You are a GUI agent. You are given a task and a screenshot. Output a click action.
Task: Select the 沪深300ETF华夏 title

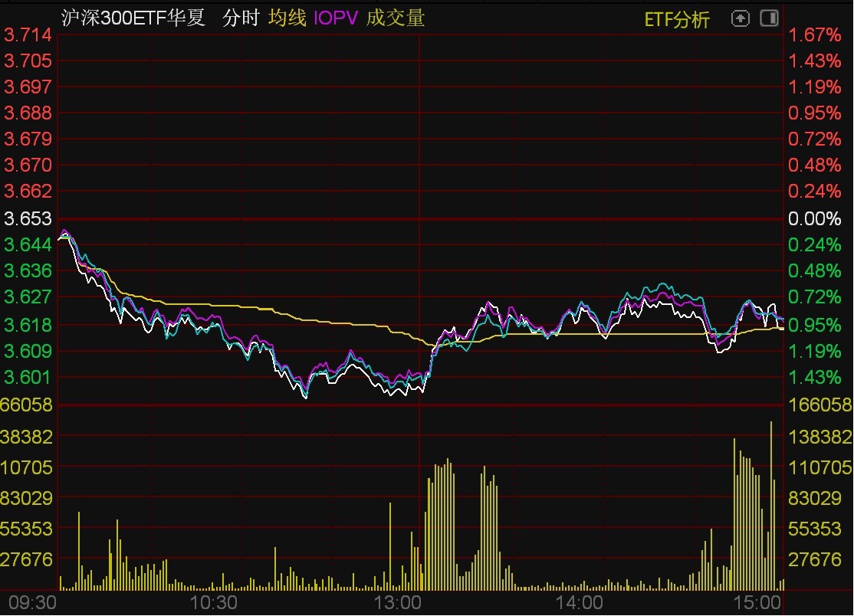click(132, 18)
